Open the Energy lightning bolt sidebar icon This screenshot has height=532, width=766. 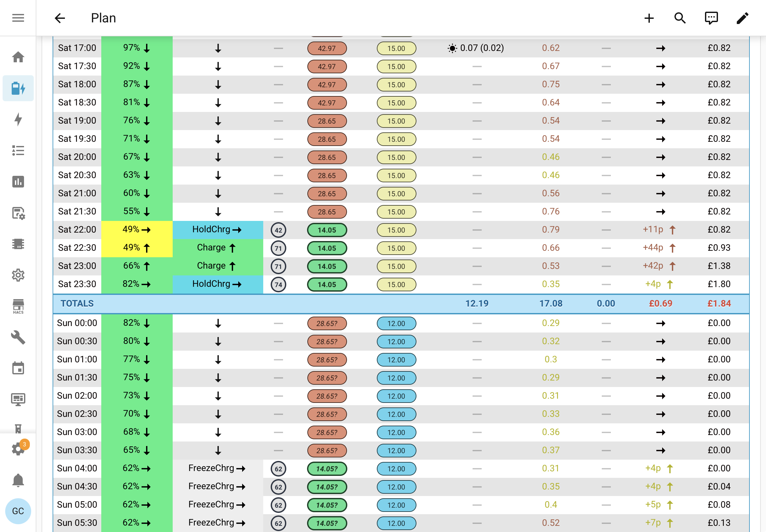pyautogui.click(x=18, y=119)
